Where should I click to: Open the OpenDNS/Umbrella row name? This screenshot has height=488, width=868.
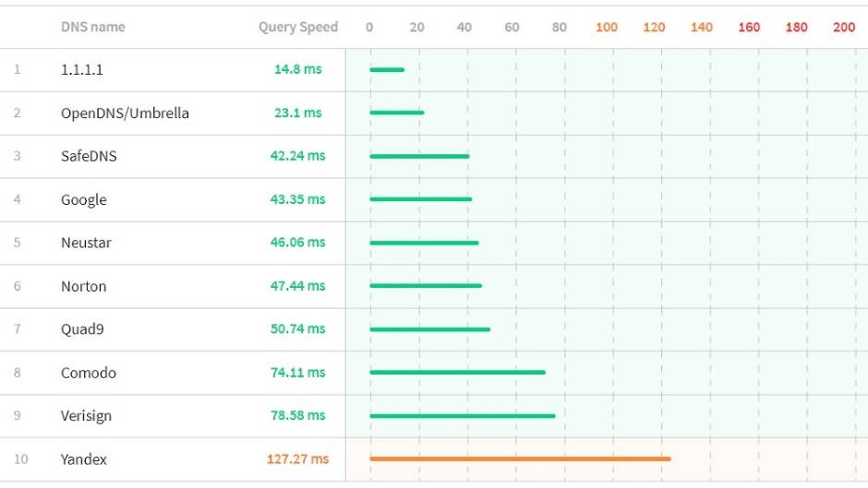pos(125,113)
